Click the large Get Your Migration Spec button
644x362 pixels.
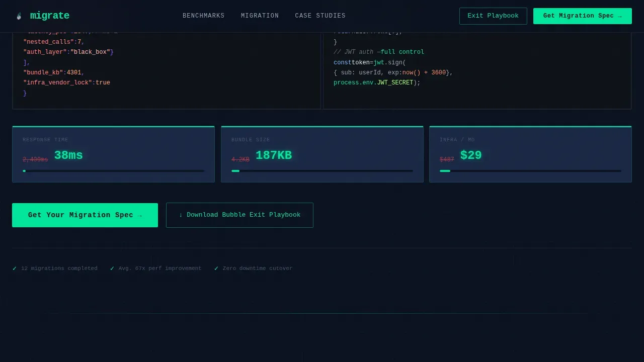pos(85,215)
